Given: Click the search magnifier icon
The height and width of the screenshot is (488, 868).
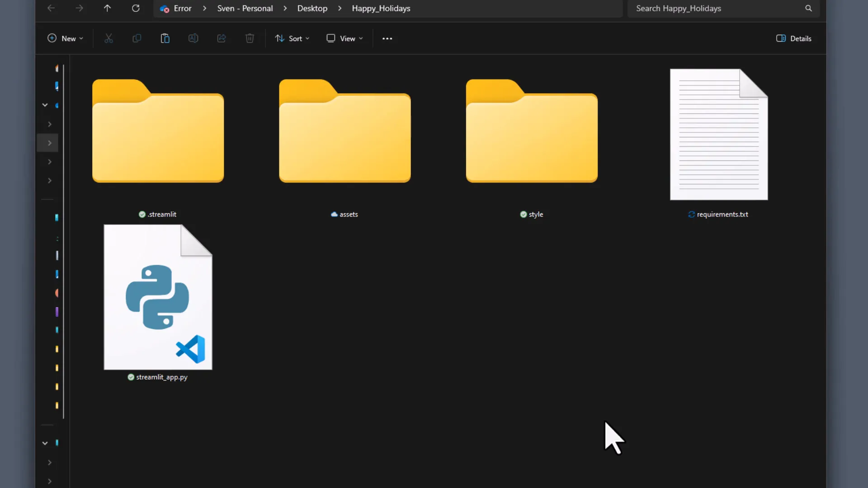Looking at the screenshot, I should [x=808, y=8].
